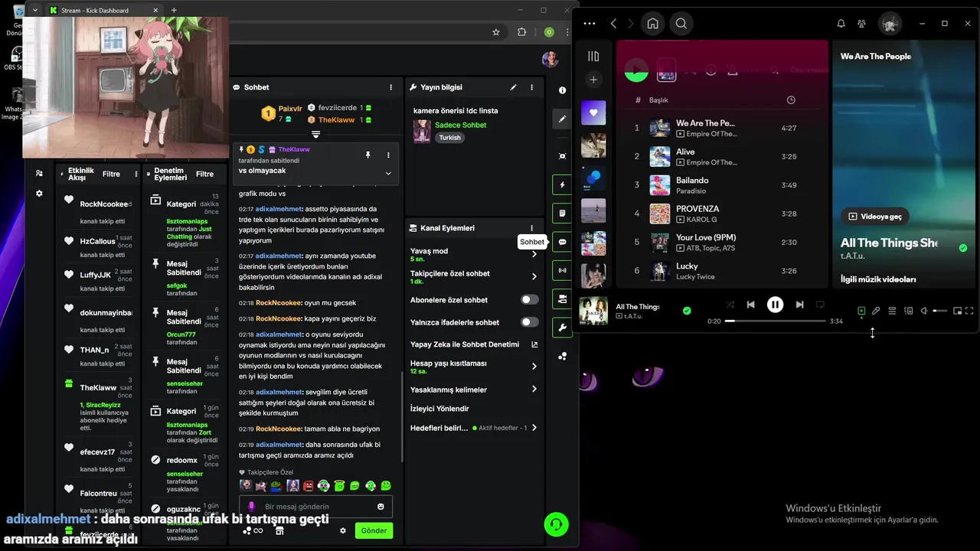980x551 pixels.
Task: Open Spotify connect to a device
Action: (x=909, y=311)
